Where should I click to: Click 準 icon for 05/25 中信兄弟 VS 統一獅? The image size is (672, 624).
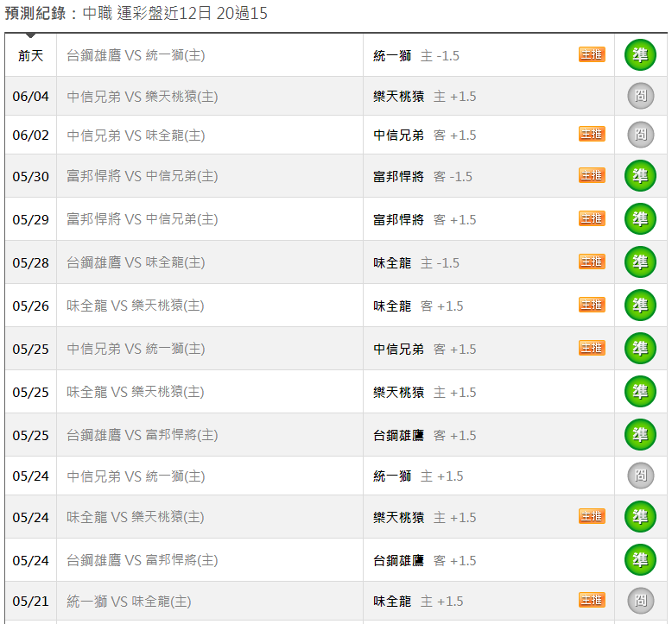coord(640,348)
